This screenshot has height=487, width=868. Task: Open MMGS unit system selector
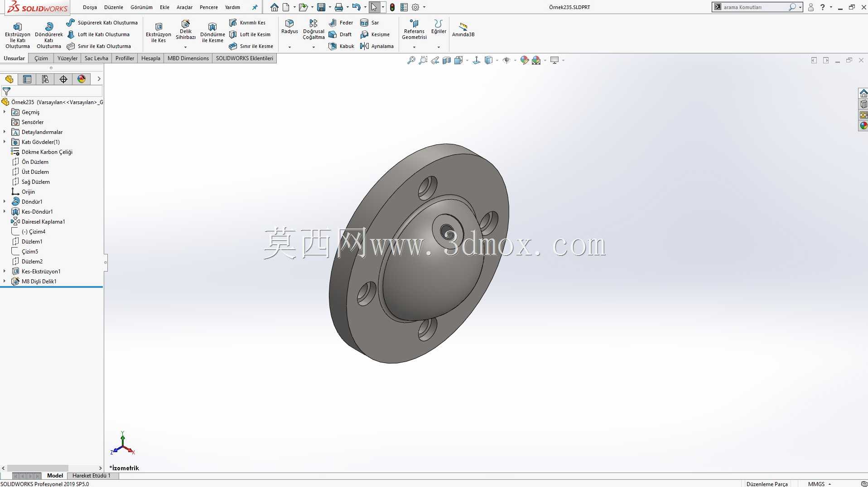point(819,484)
